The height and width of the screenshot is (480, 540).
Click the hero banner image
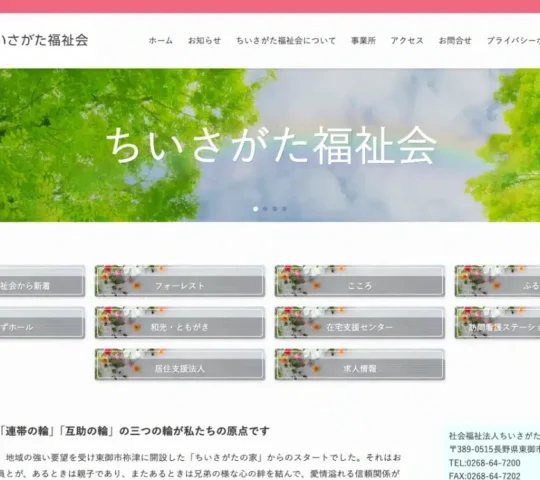click(x=270, y=145)
